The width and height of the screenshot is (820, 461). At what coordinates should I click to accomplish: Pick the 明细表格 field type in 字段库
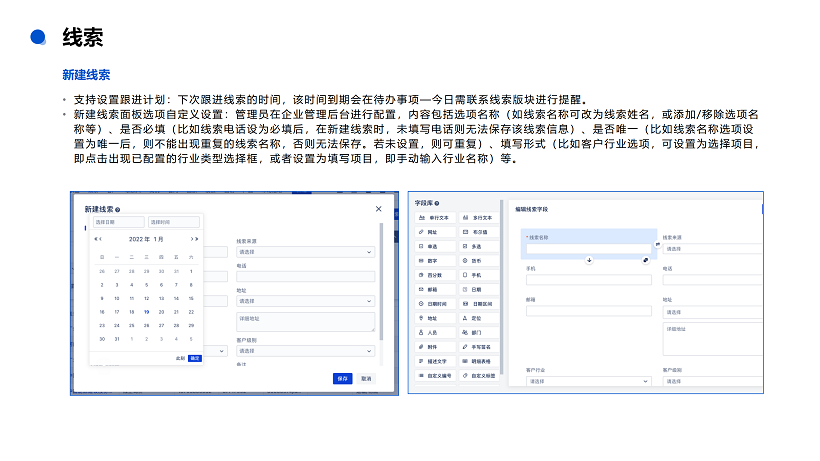point(479,361)
